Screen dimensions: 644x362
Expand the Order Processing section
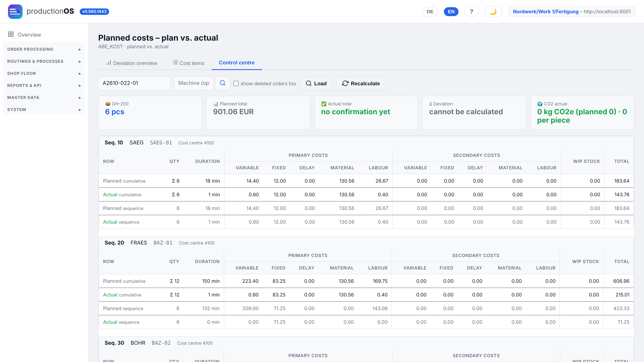(x=44, y=49)
